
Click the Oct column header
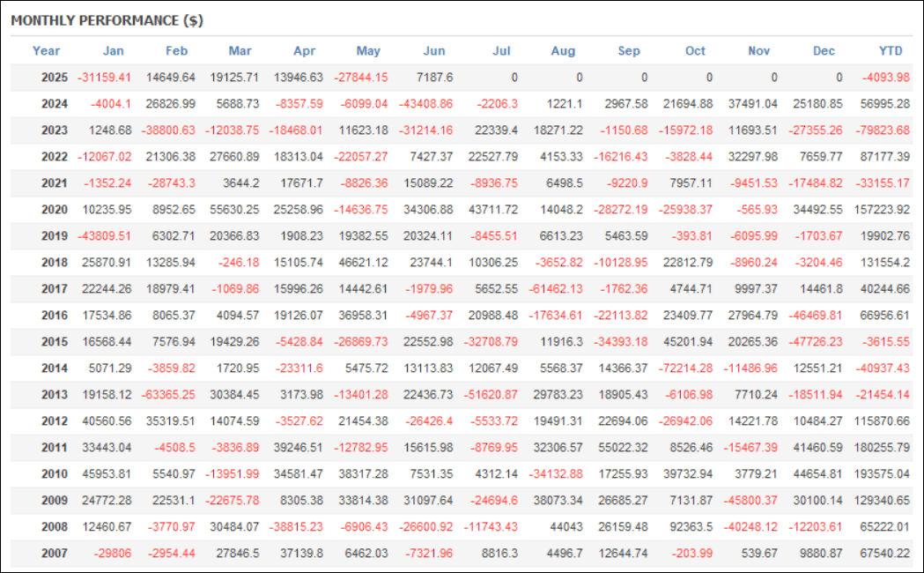click(695, 51)
